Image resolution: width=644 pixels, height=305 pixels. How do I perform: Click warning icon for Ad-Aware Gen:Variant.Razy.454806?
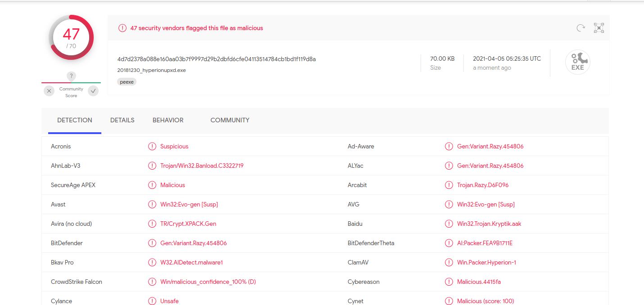449,146
